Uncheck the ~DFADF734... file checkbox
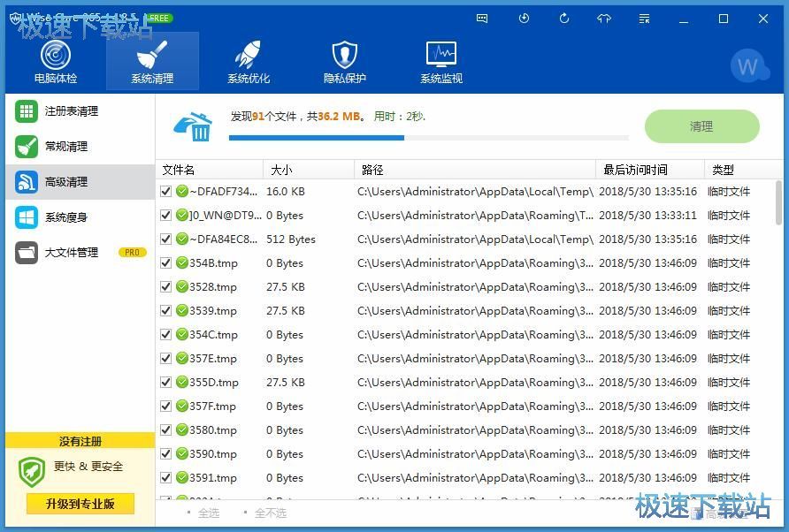This screenshot has width=789, height=532. [x=165, y=191]
